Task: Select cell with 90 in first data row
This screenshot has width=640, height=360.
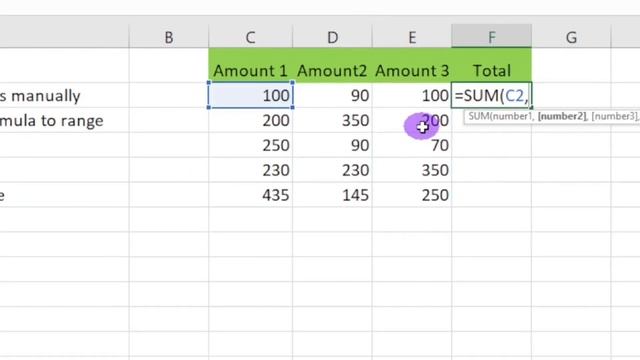Action: pyautogui.click(x=332, y=96)
